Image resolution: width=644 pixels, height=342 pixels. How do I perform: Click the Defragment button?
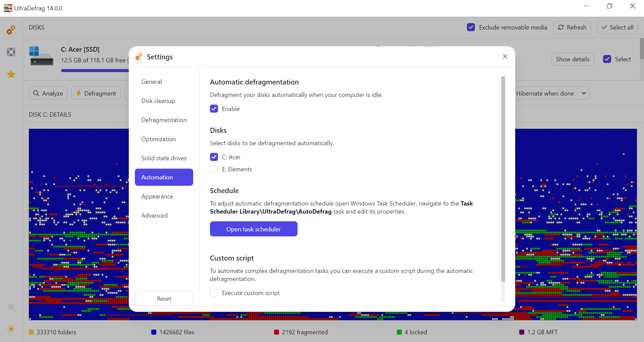96,93
